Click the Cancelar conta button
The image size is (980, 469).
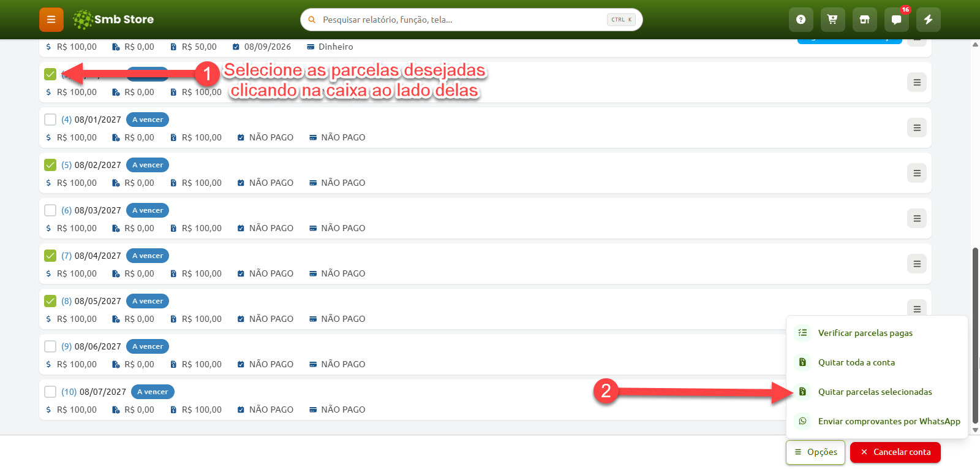click(895, 452)
